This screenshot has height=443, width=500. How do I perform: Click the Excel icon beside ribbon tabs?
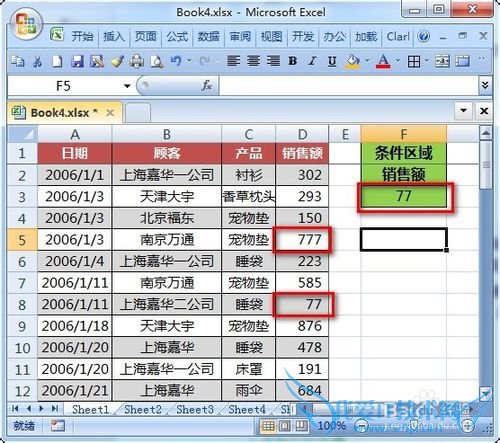coord(57,34)
